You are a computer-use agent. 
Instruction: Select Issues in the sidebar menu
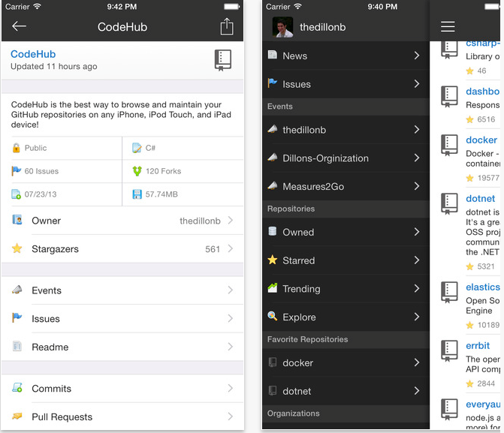pos(346,84)
